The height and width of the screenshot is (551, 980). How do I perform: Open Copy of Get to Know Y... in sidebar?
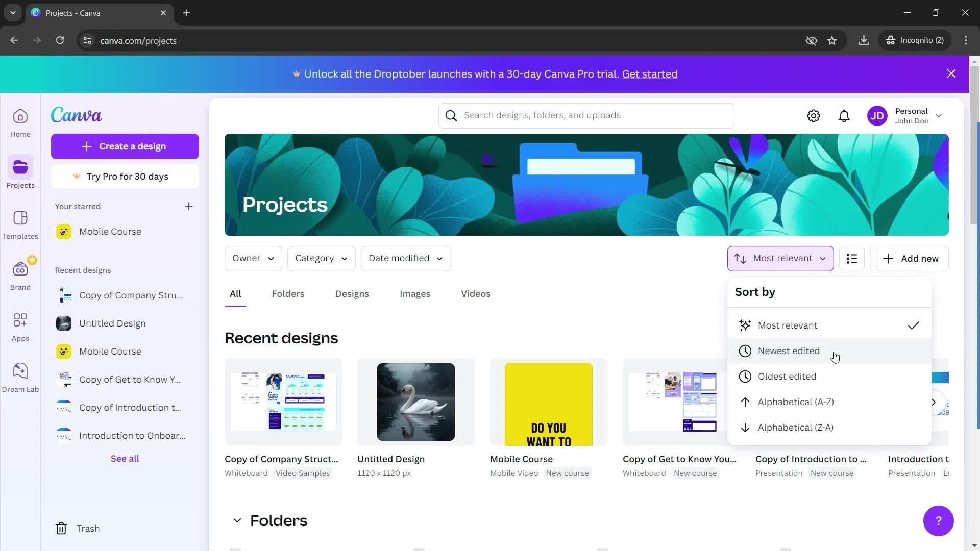coord(125,380)
